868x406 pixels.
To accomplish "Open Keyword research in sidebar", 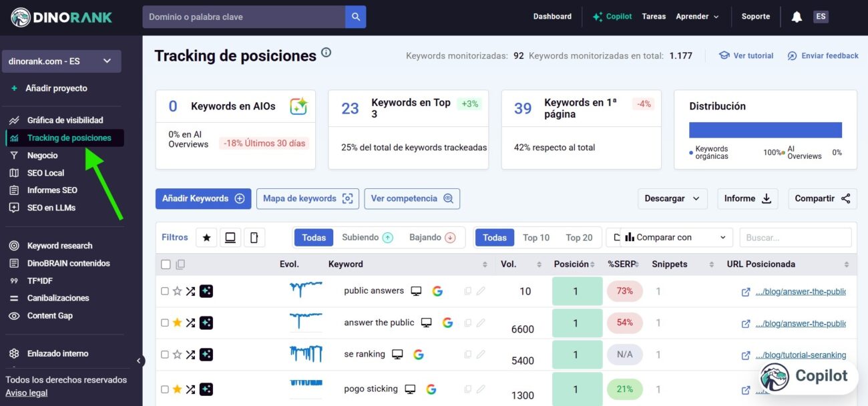I will click(x=59, y=246).
